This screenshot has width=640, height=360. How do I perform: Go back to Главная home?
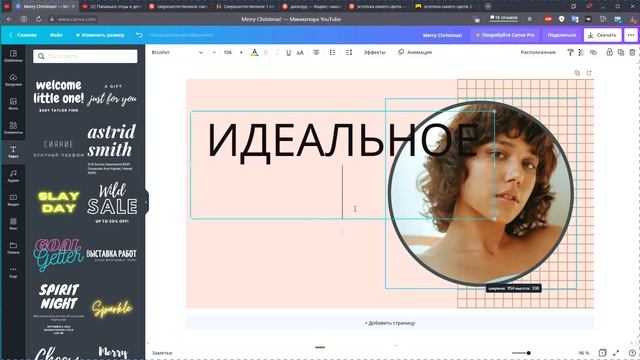point(23,35)
